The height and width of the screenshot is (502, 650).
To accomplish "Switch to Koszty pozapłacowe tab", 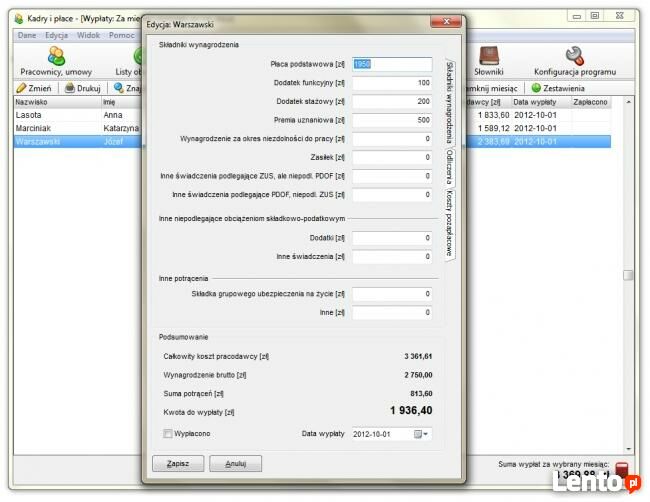I will (x=449, y=223).
